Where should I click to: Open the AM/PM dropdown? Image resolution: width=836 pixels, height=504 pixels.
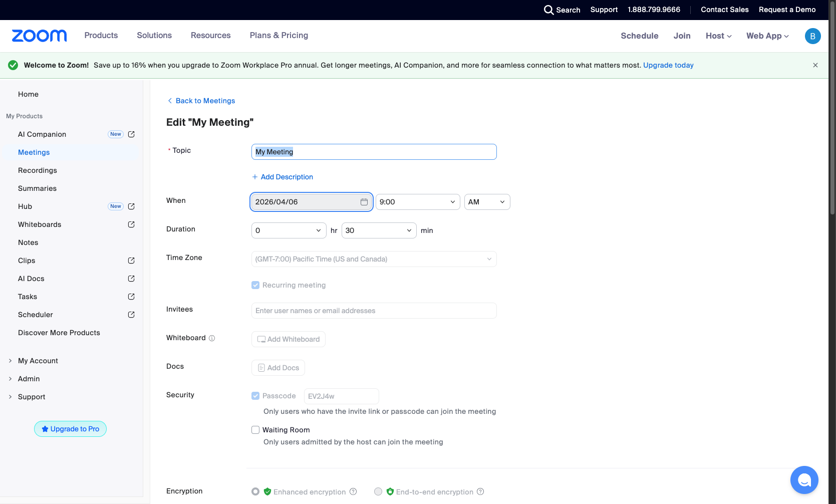[x=487, y=202]
